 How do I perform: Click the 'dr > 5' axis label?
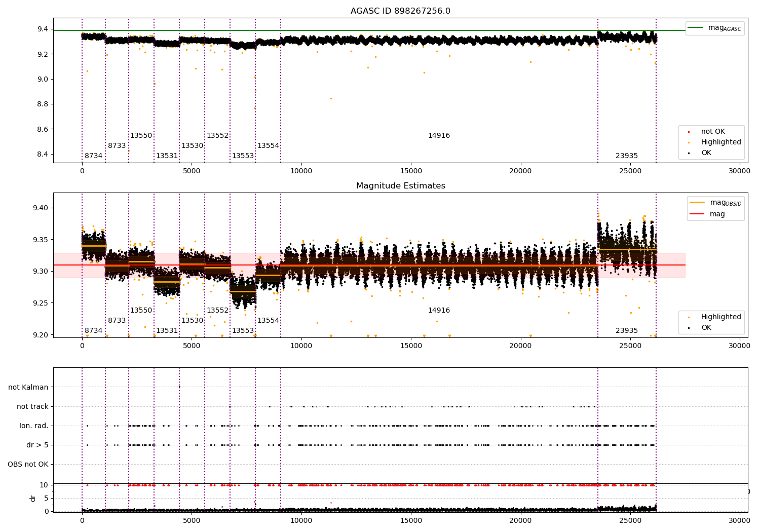(37, 445)
